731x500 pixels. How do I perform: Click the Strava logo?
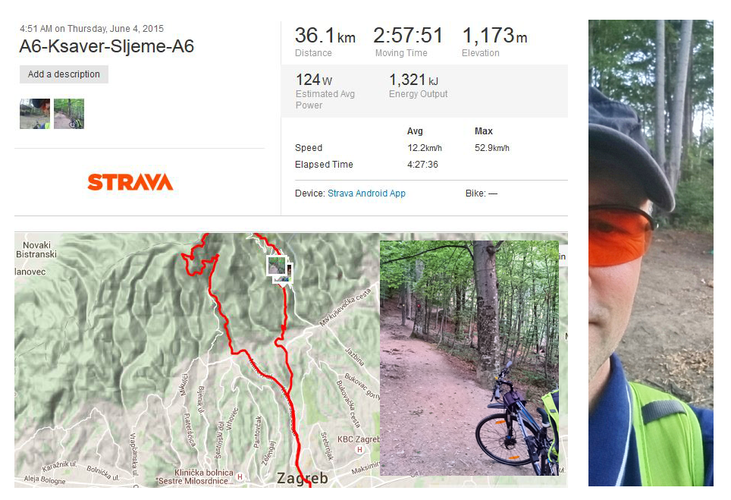point(130,182)
